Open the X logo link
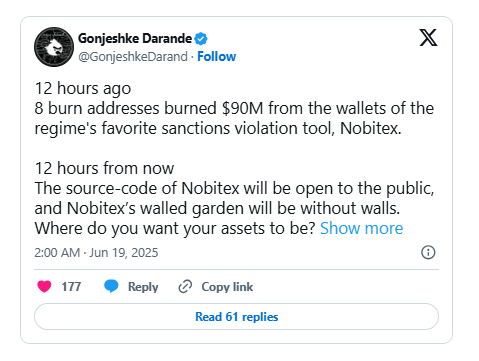Viewport: 479px width, 361px height. click(x=428, y=37)
